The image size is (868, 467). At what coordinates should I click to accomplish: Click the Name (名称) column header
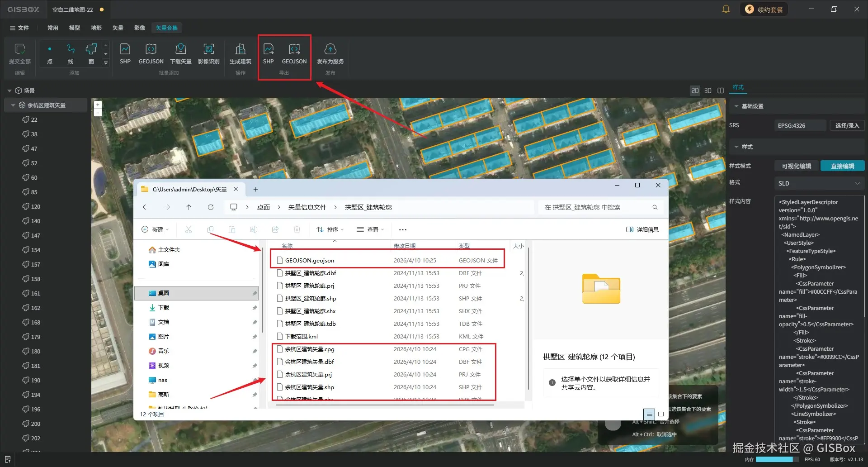(x=287, y=246)
